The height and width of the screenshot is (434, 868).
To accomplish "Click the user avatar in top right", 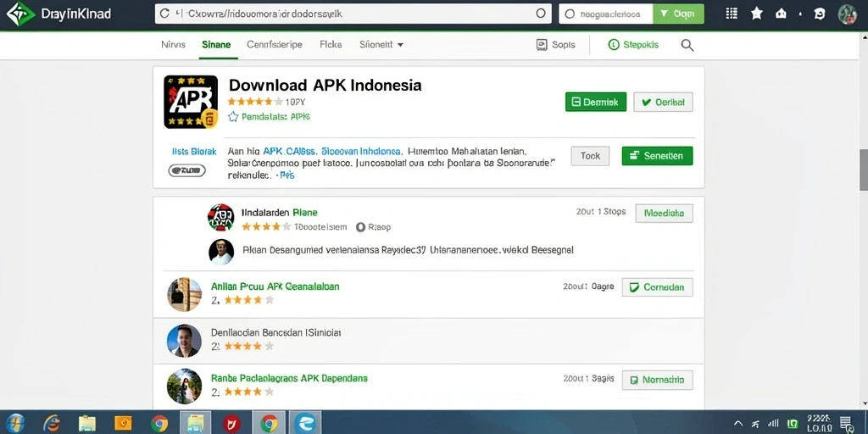I will [848, 14].
